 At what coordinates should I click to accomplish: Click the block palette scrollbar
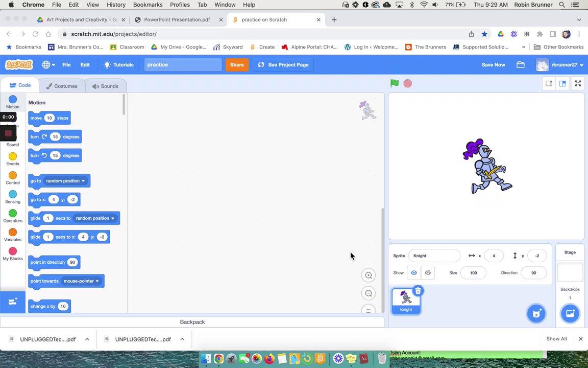(x=124, y=104)
